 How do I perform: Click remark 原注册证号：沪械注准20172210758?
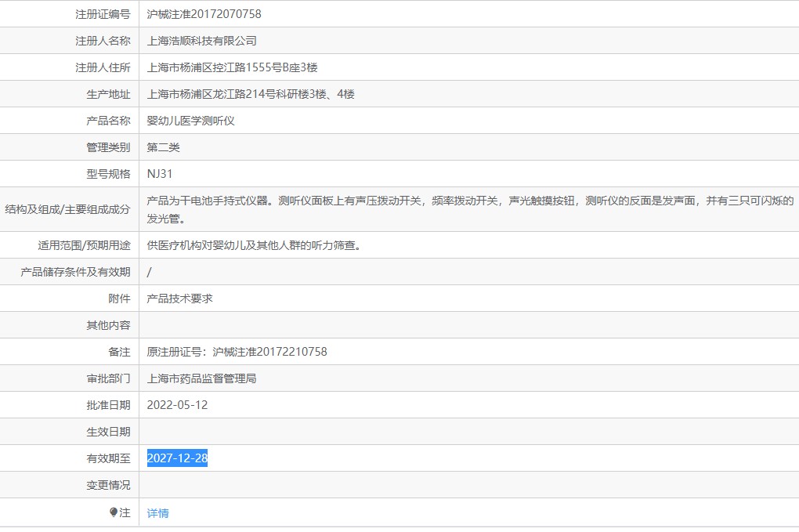(237, 352)
